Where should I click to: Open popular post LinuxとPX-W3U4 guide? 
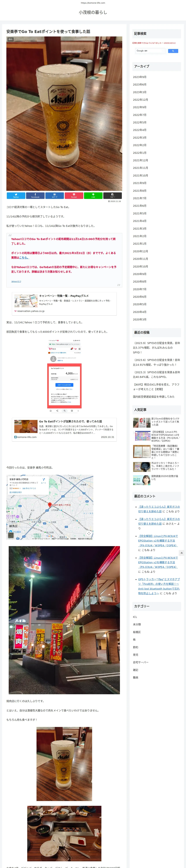[157, 436]
